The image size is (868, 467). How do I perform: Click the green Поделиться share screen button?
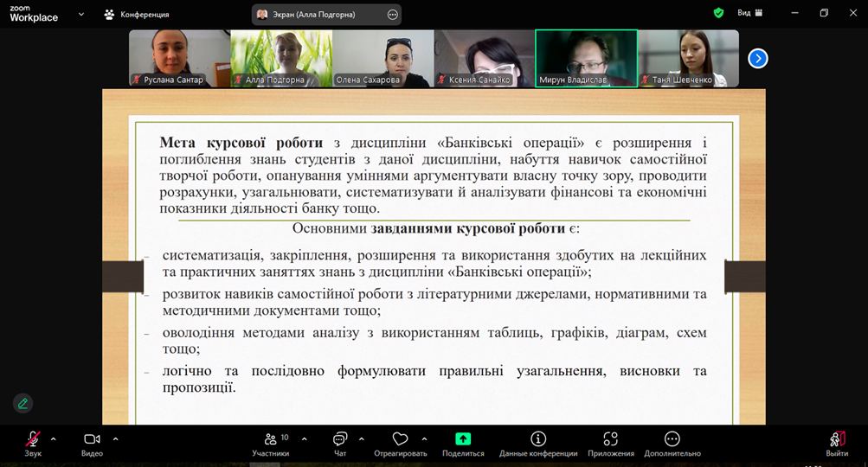[463, 438]
